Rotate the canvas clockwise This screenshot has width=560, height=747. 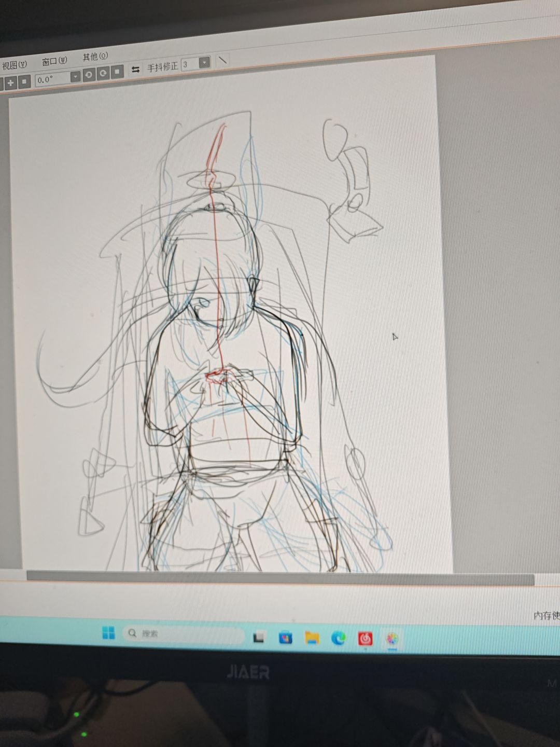coord(103,73)
